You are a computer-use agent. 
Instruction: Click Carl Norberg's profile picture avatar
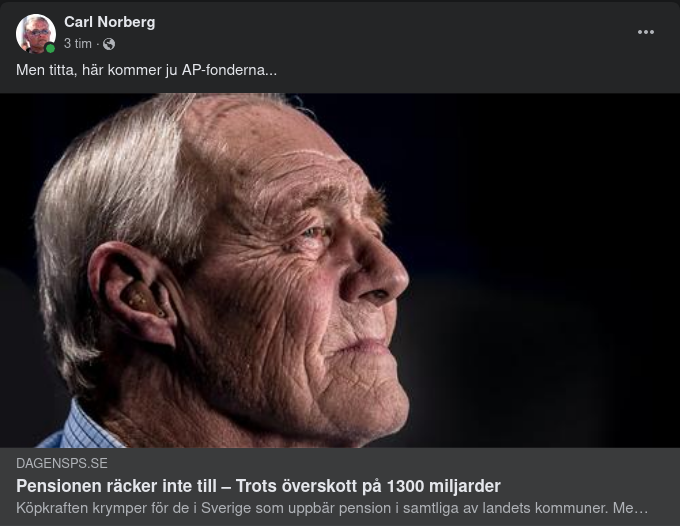point(35,33)
